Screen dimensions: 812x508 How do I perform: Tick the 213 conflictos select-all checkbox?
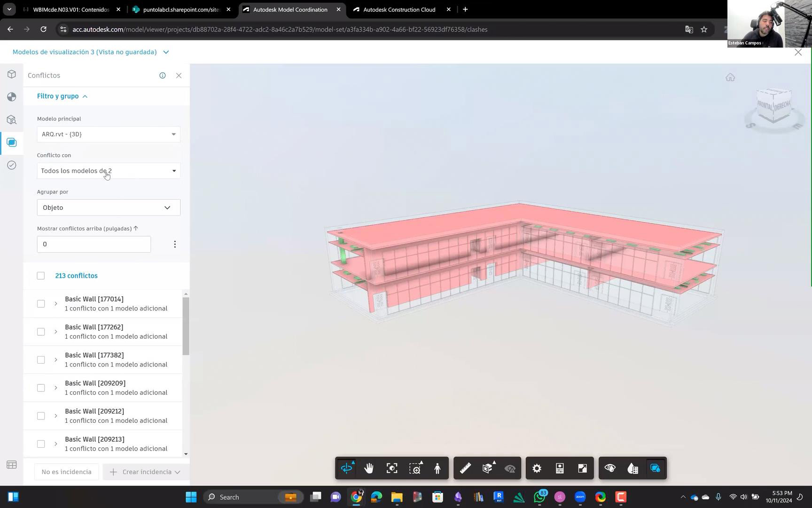tap(41, 276)
